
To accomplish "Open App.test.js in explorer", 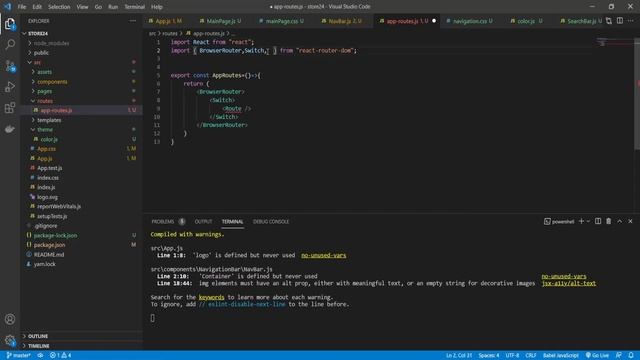I will tap(82, 168).
